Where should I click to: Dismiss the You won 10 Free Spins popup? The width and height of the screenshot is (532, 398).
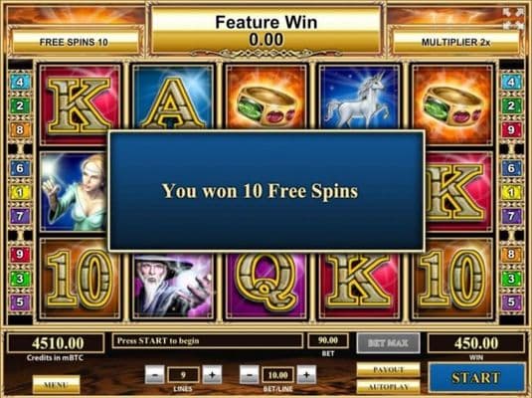pos(266,191)
